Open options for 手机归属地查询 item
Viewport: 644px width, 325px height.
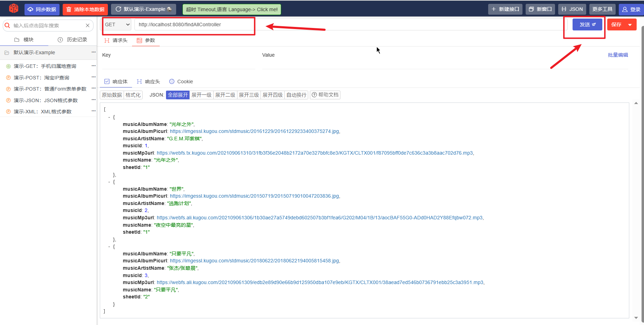point(94,66)
